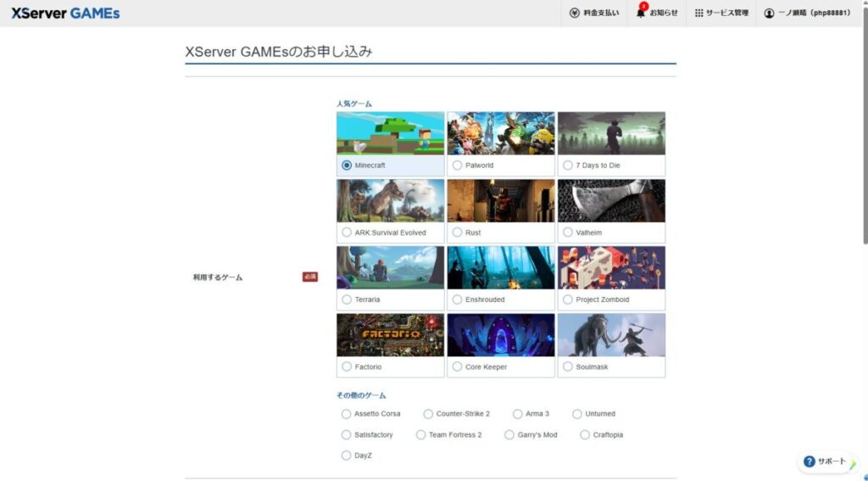Choose Team Fortress 2 radio option
The width and height of the screenshot is (868, 481).
pyautogui.click(x=420, y=435)
